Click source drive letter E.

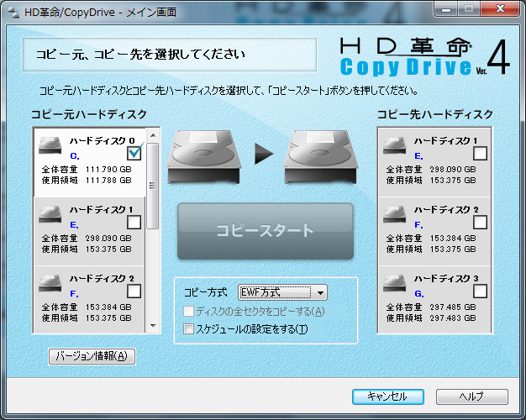pos(75,225)
